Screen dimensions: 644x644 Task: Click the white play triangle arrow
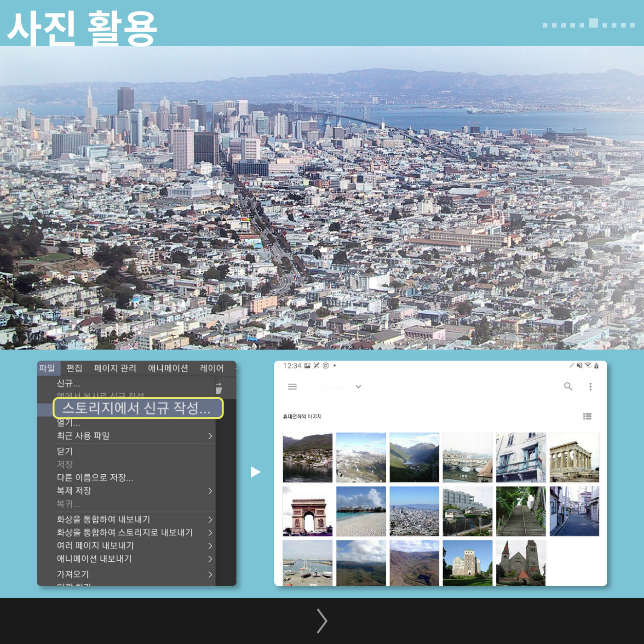pyautogui.click(x=255, y=472)
